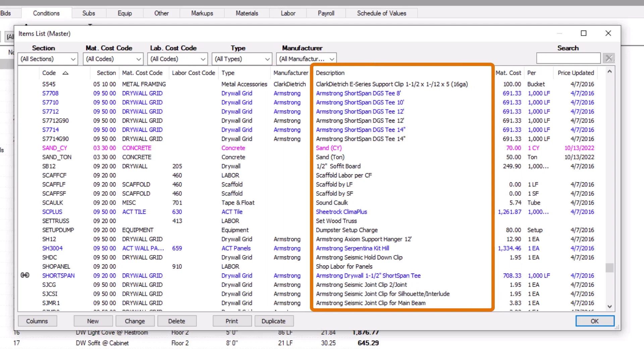This screenshot has width=644, height=362.
Task: Open the Schedule of Values tab
Action: pyautogui.click(x=381, y=13)
